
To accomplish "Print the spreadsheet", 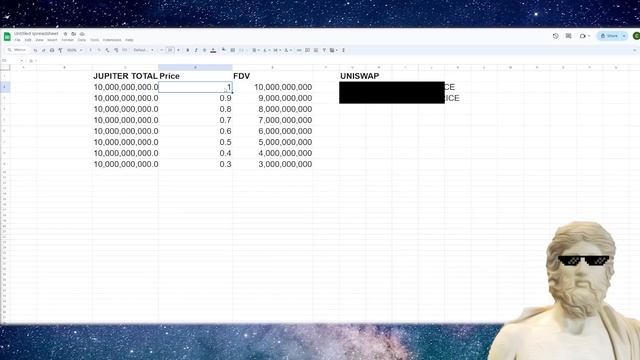I will click(52, 50).
